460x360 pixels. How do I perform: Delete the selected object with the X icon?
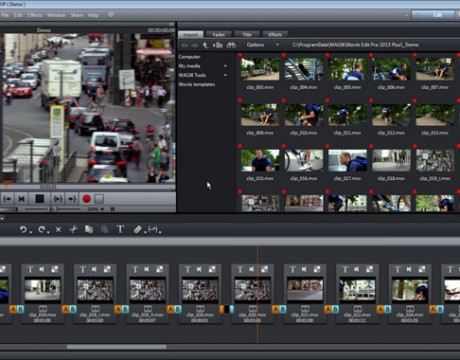58,229
